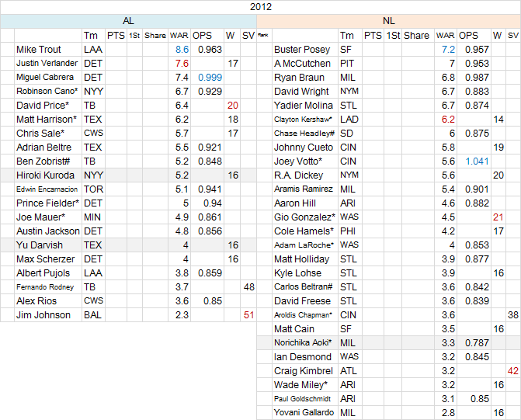This screenshot has height=420, width=521.
Task: Select the Norichika Aoki* name cell
Action: tap(305, 342)
